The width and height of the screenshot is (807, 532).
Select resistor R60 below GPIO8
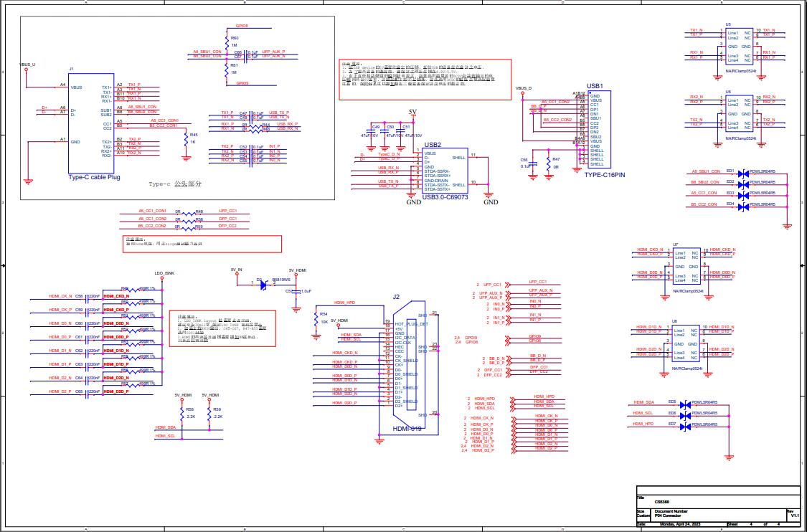(x=227, y=42)
